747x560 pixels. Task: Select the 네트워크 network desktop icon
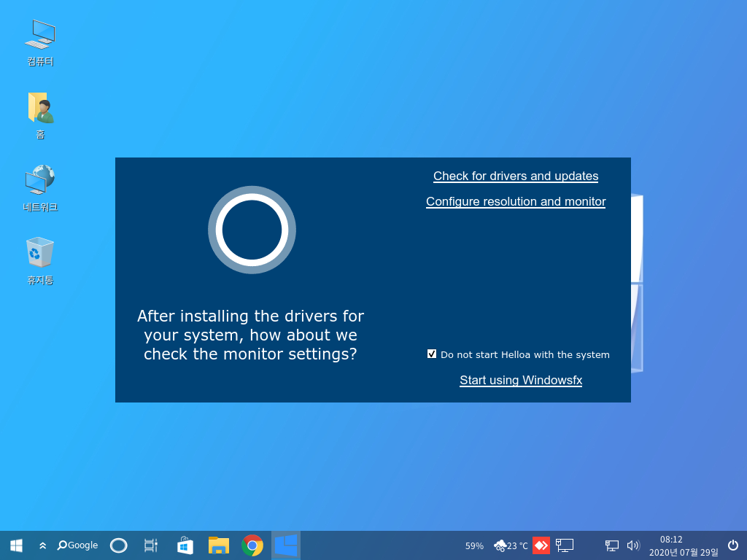pos(40,188)
